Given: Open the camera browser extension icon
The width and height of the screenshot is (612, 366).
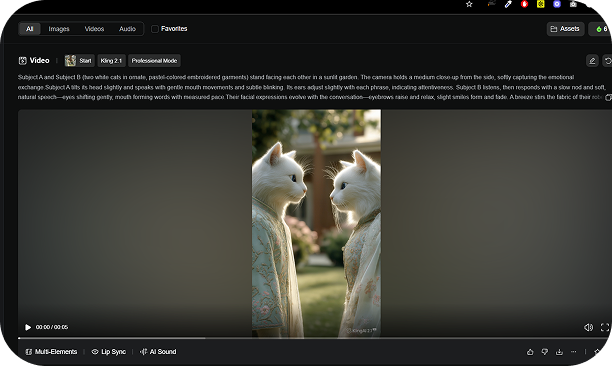Looking at the screenshot, I should pyautogui.click(x=573, y=4).
